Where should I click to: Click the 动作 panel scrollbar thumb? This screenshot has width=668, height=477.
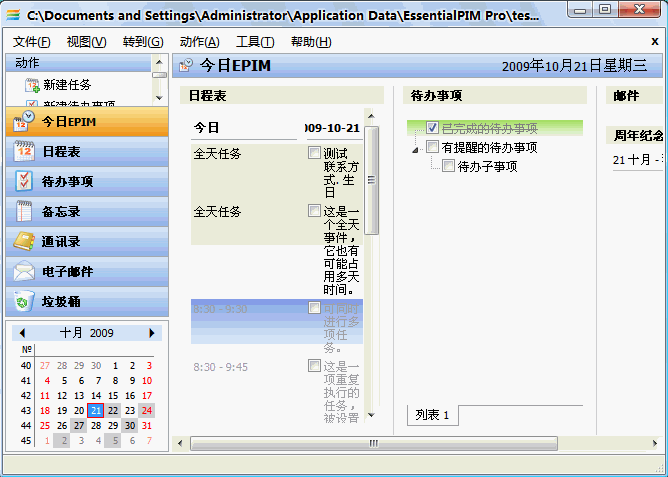[159, 75]
